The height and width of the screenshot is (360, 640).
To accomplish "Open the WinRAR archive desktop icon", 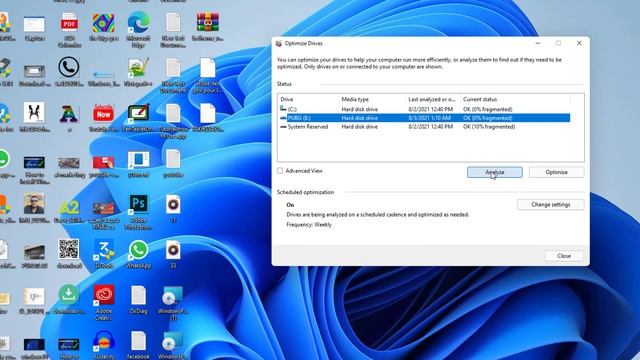I will tap(207, 22).
